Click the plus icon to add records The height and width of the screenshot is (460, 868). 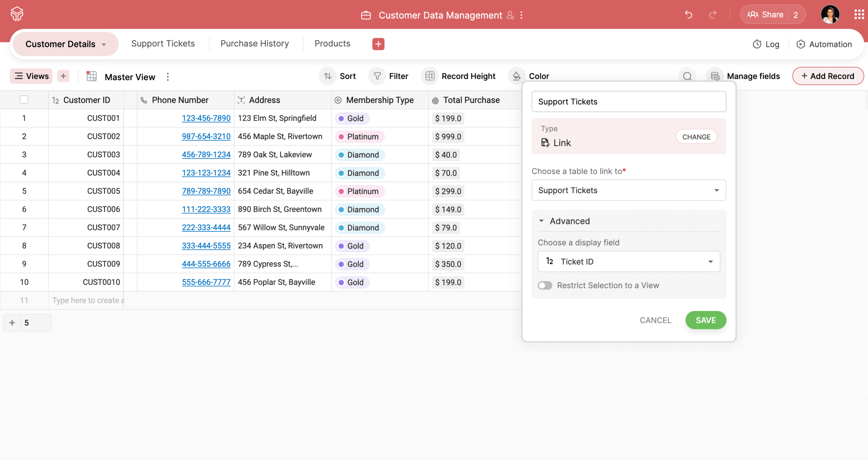pos(12,323)
